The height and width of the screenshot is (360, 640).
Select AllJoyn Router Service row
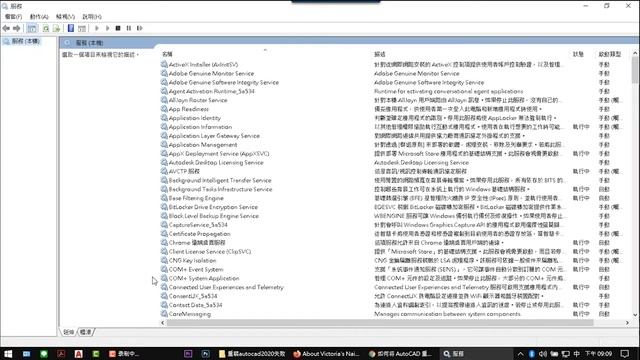pyautogui.click(x=198, y=100)
